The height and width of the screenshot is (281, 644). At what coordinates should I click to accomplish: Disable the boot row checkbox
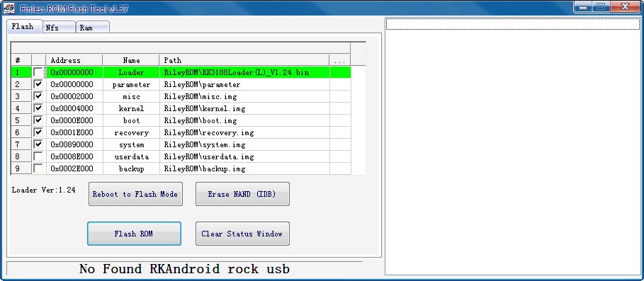(38, 120)
